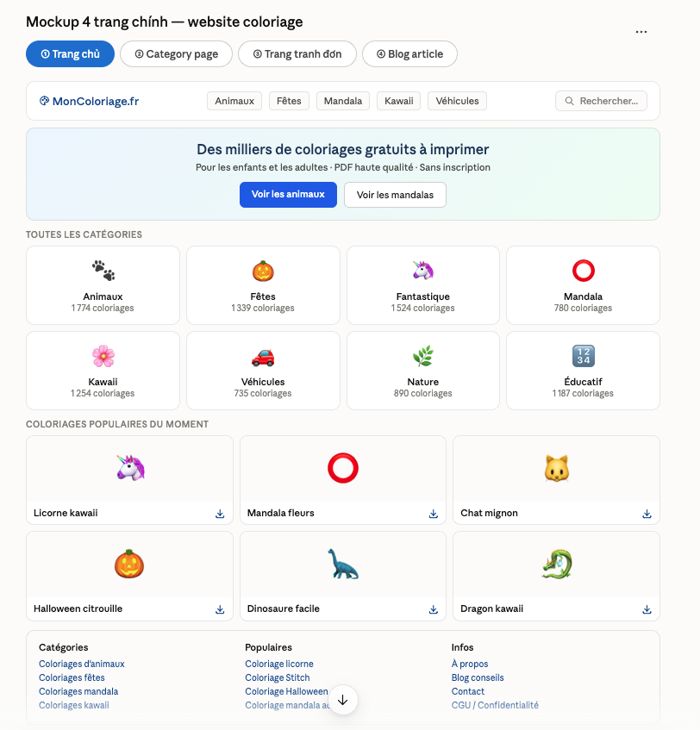This screenshot has height=730, width=700.
Task: Select Véhicules in the navigation bar
Action: [x=458, y=101]
